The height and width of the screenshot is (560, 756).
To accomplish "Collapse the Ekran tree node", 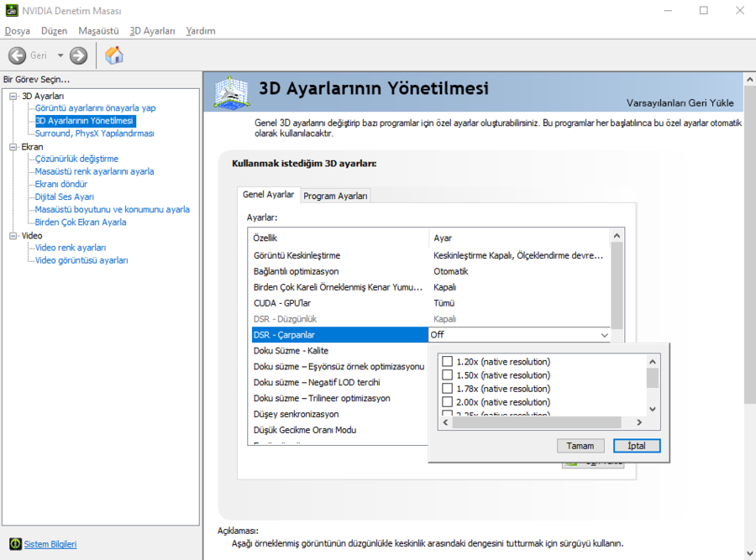I will [x=13, y=147].
